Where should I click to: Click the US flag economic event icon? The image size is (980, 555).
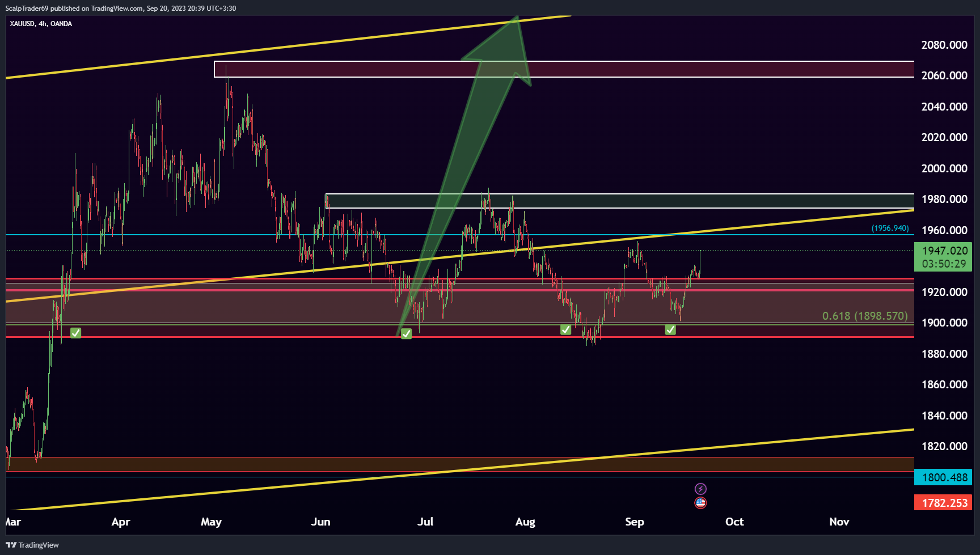700,503
